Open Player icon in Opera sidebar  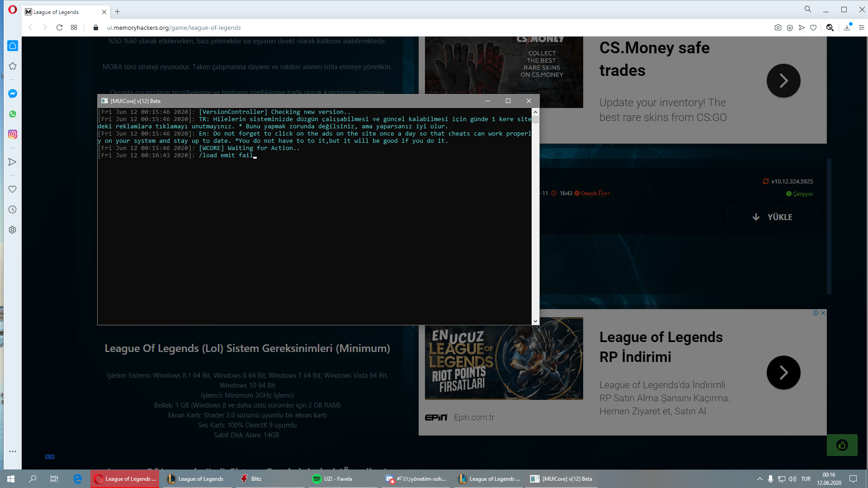coord(13,162)
